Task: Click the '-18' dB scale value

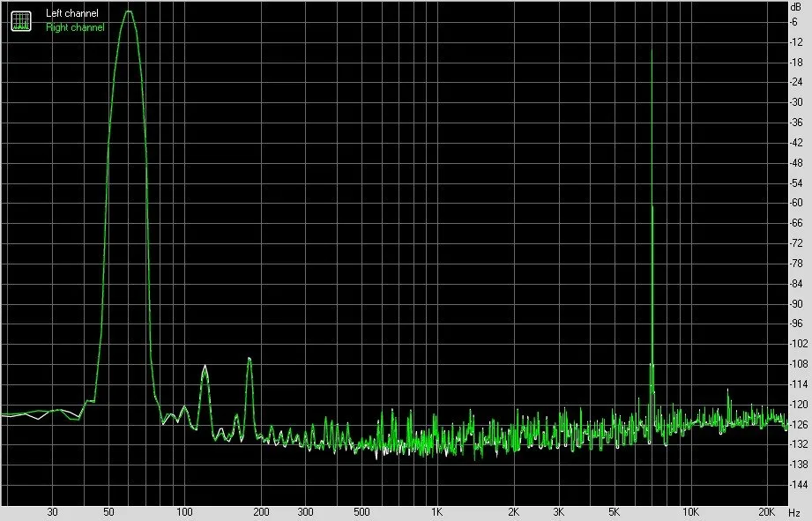Action: tap(796, 62)
